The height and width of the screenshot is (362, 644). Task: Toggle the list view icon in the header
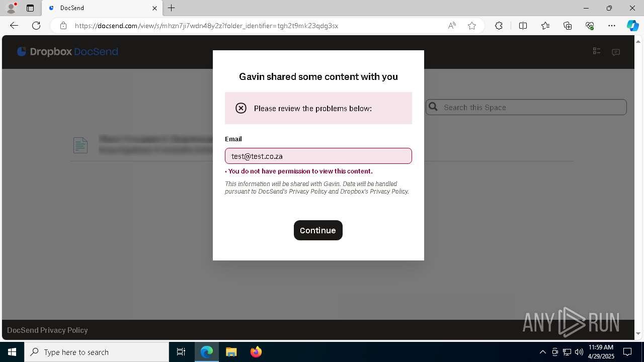[597, 51]
